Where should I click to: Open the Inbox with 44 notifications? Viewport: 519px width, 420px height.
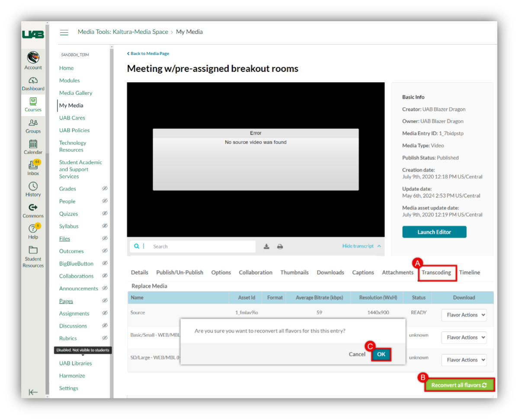coord(33,167)
